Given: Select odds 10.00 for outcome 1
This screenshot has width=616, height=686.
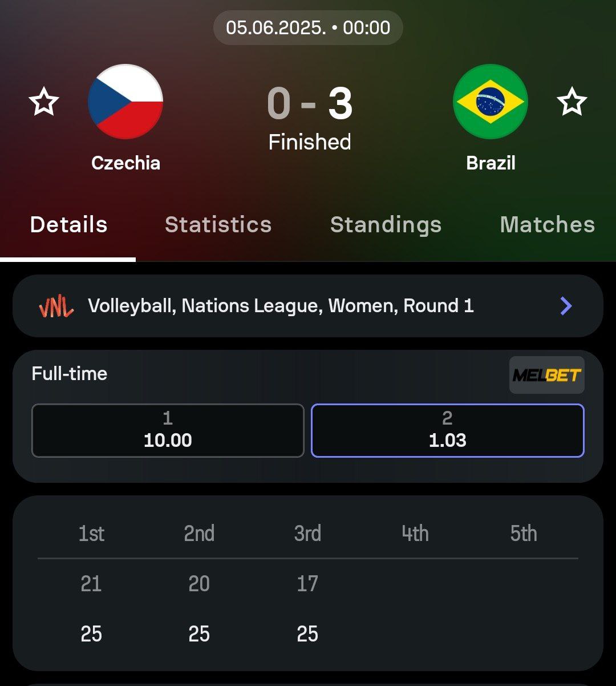Looking at the screenshot, I should tap(168, 430).
